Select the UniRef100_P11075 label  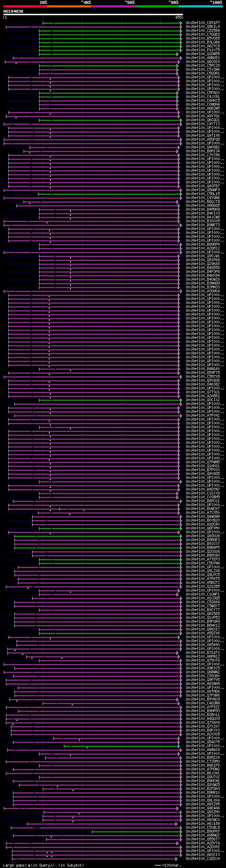click(x=203, y=50)
